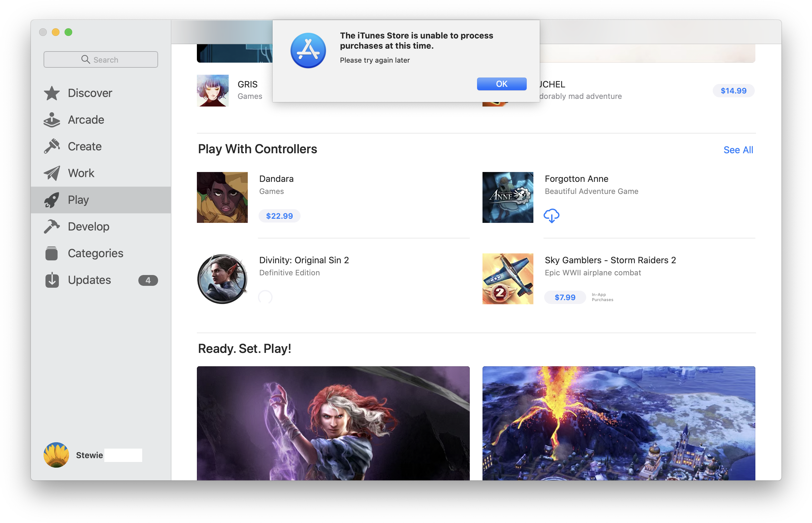Click the Definitive Edition subtitle
The width and height of the screenshot is (812, 523).
289,273
